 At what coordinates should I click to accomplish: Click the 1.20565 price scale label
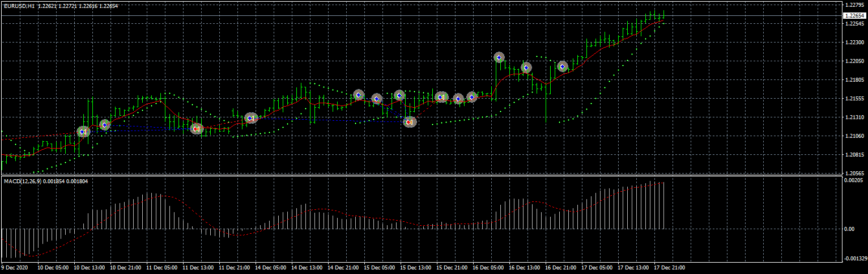[853, 174]
